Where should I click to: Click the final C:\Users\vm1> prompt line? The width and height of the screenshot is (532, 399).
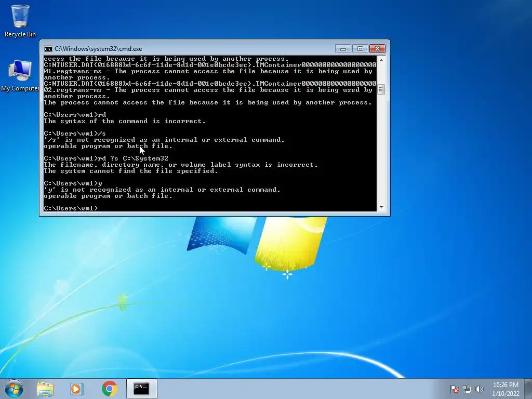click(71, 208)
